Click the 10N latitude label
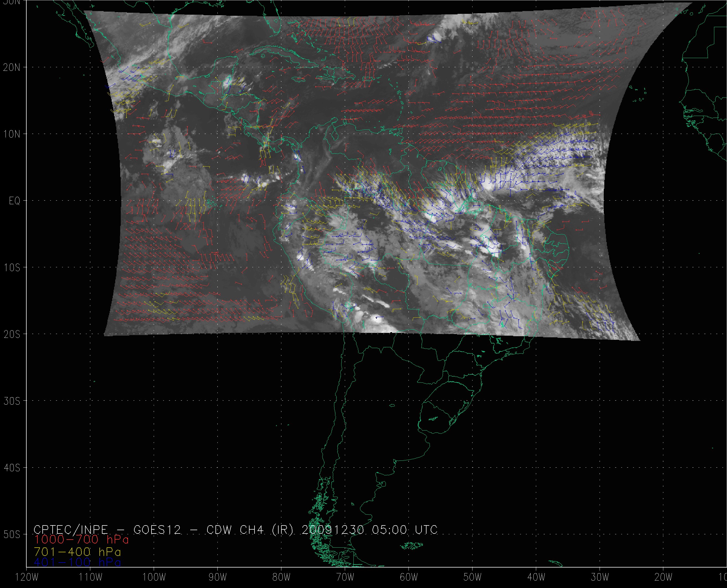 (12, 134)
